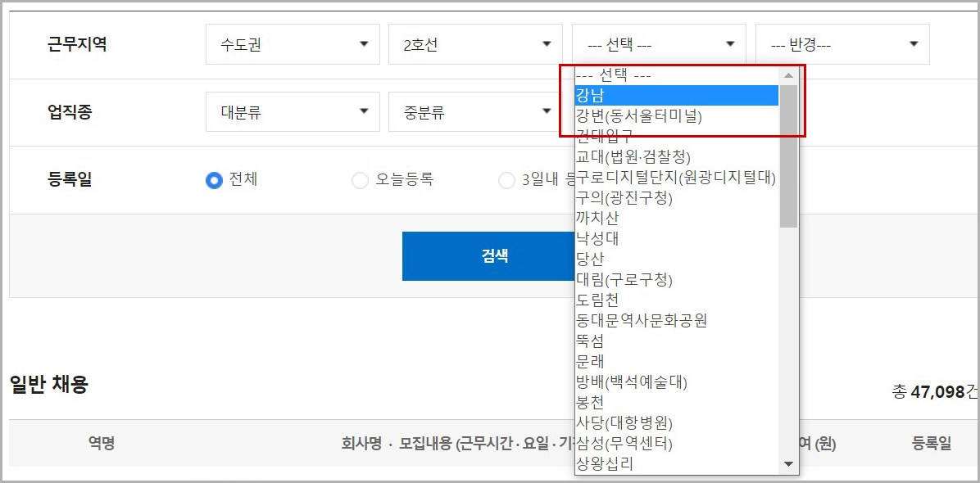The height and width of the screenshot is (483, 980).
Task: Click the 역명 column header
Action: tap(102, 444)
